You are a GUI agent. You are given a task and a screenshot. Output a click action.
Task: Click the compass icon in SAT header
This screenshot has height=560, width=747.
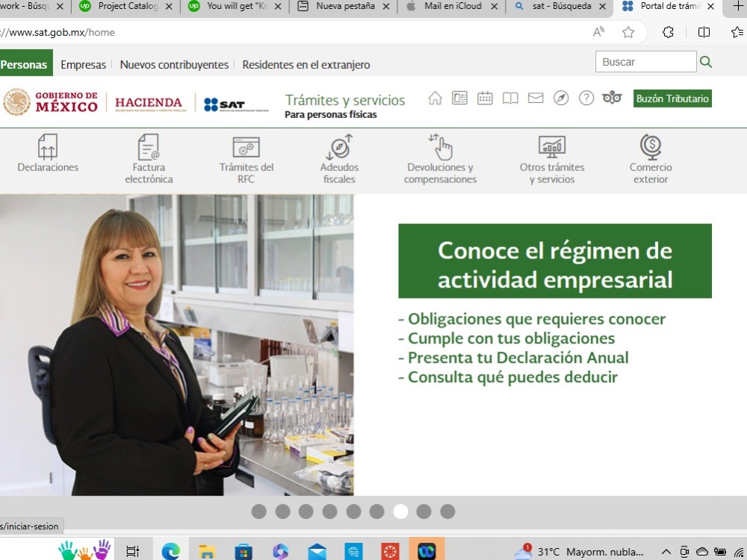click(x=561, y=98)
